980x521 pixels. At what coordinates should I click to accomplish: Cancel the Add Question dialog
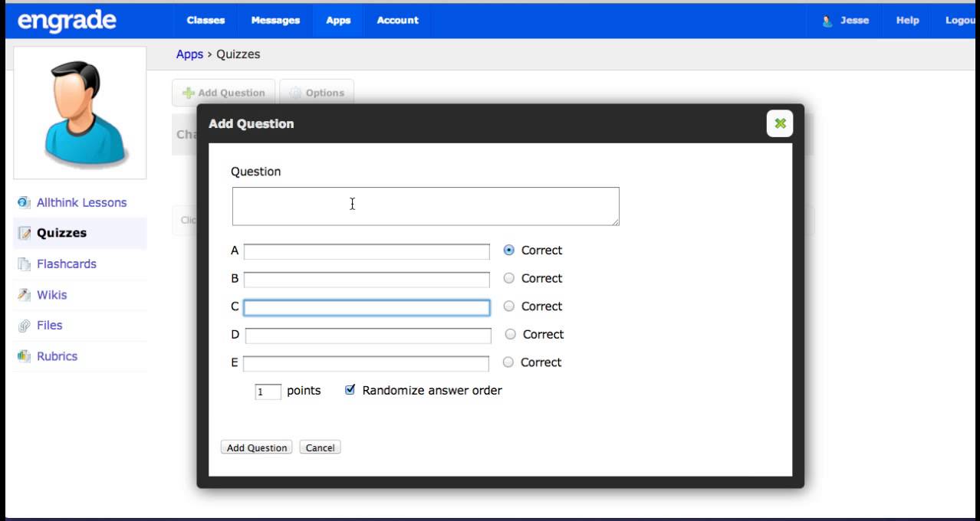pos(320,447)
